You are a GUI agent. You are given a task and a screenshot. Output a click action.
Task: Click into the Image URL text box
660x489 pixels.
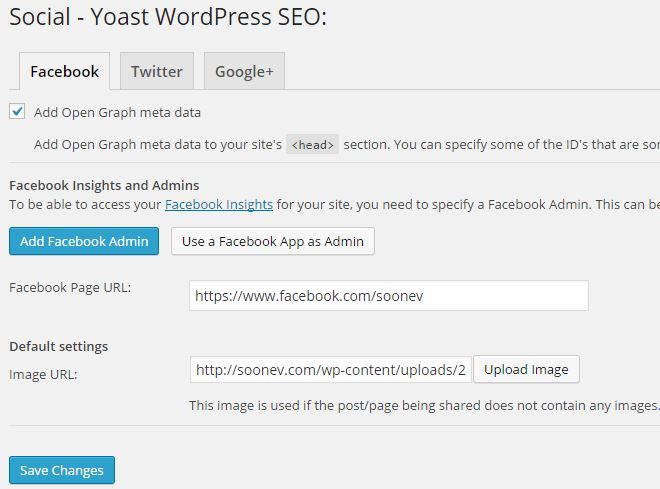coord(330,370)
